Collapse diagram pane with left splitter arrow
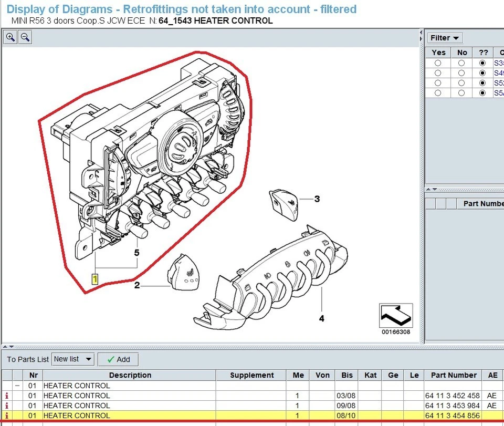 tap(421, 33)
